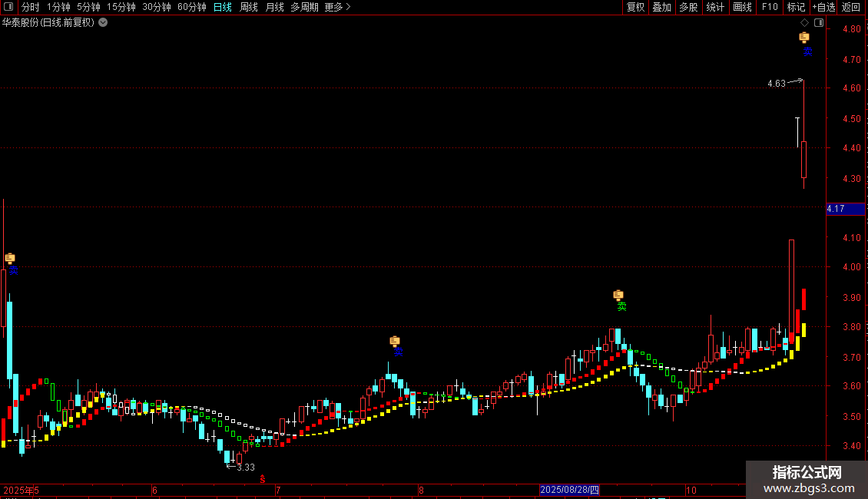
Task: Switch to the 月线 monthly chart
Action: click(274, 7)
